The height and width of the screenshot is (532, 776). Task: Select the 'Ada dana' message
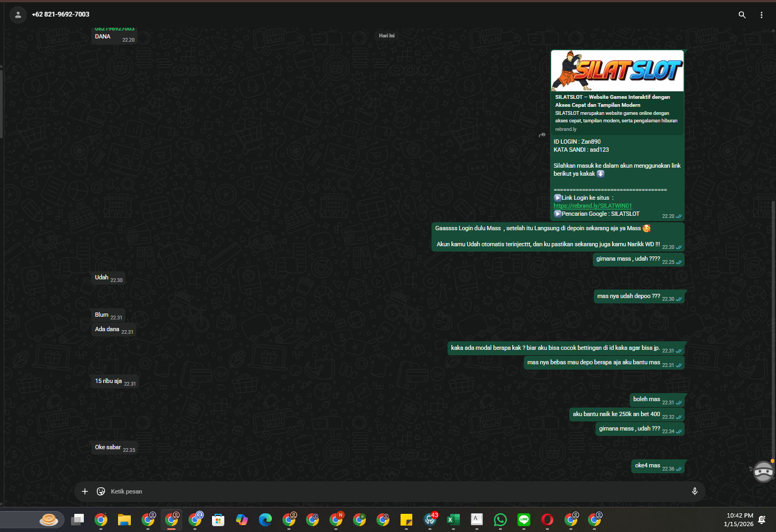pos(114,330)
